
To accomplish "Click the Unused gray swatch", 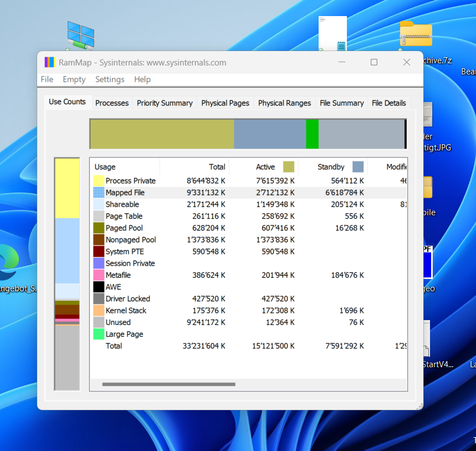I will (x=99, y=322).
